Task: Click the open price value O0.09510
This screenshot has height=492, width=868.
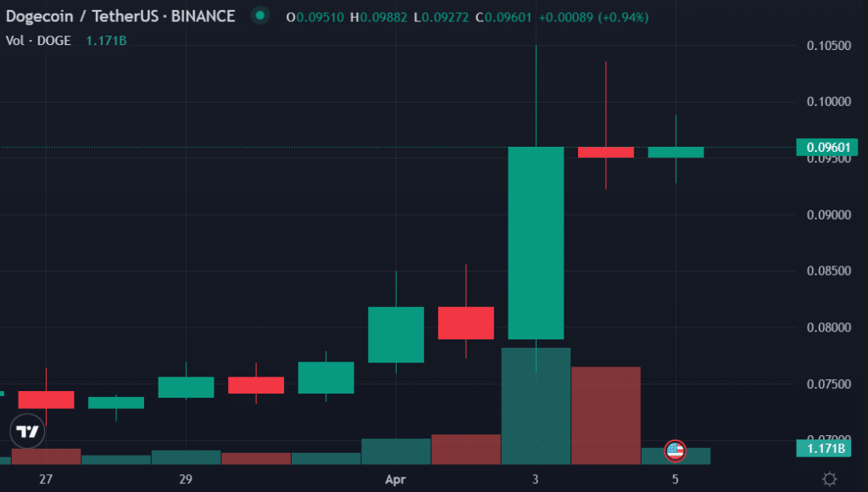Action: (x=315, y=17)
